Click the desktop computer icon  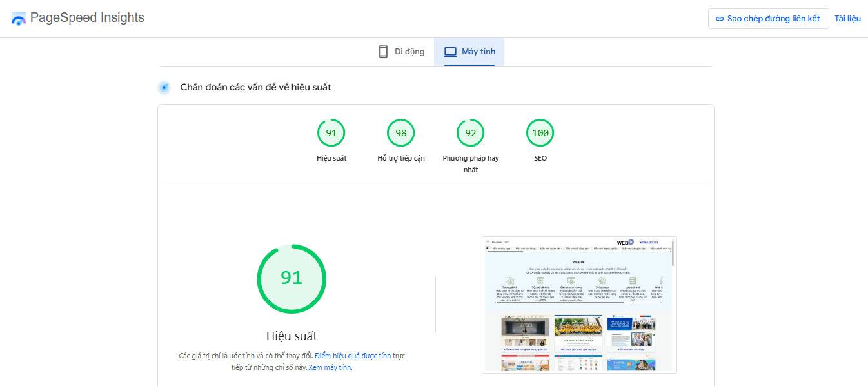449,50
